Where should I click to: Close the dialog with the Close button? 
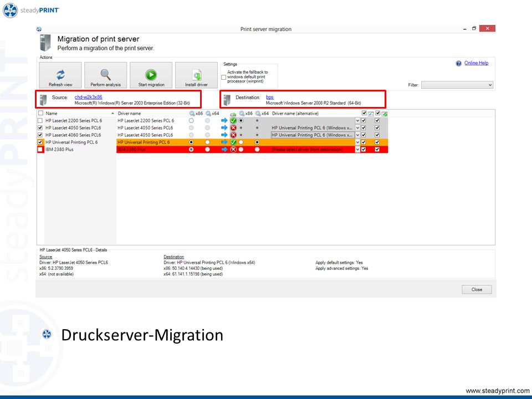tap(477, 289)
